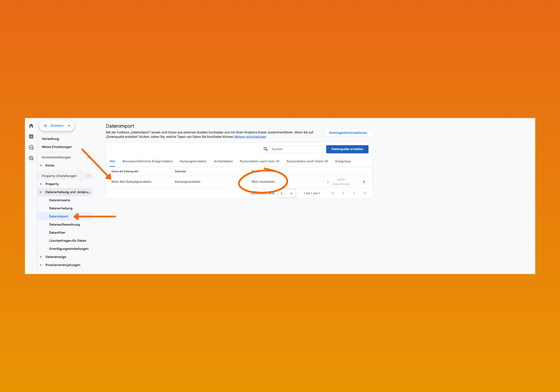Switch to the Kampagnendaten tab

[193, 161]
